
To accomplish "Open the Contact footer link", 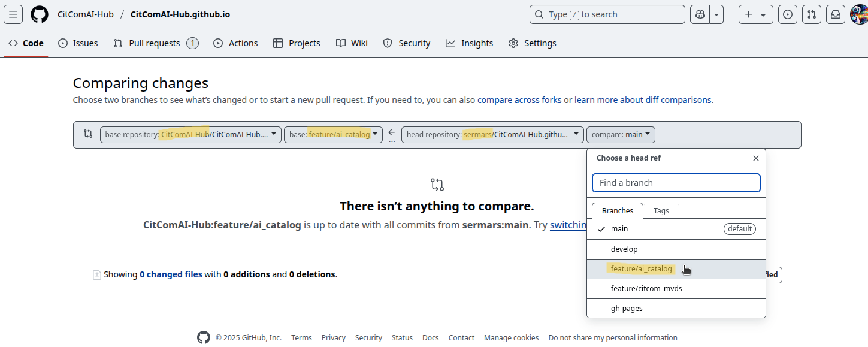I will coord(461,338).
